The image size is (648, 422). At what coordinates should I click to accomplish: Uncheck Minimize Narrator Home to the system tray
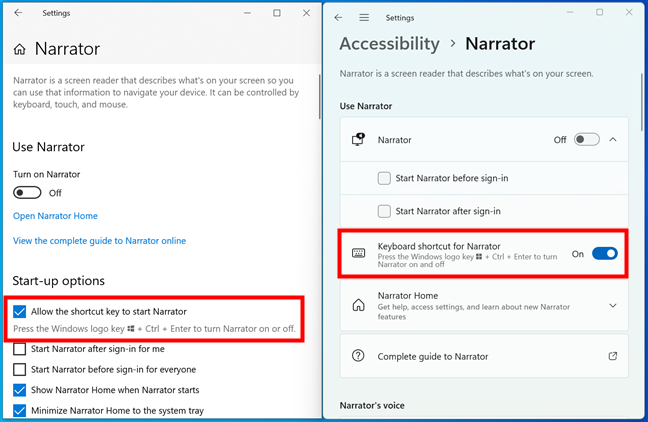click(x=19, y=410)
